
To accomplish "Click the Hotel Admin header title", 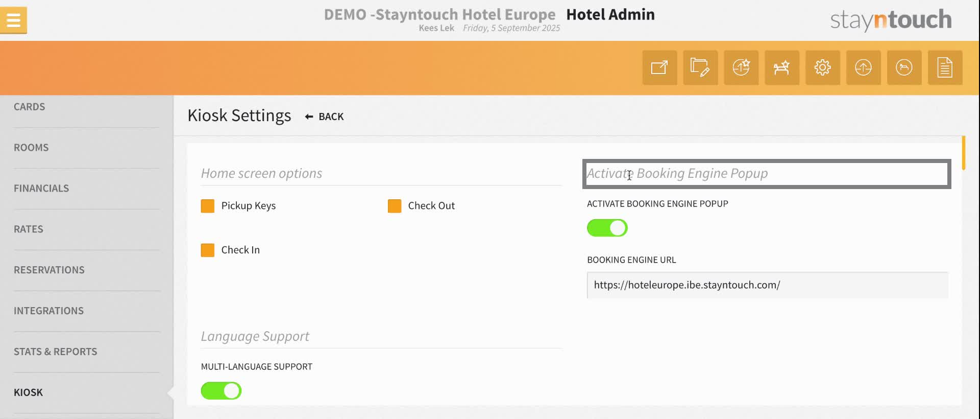I will click(610, 14).
